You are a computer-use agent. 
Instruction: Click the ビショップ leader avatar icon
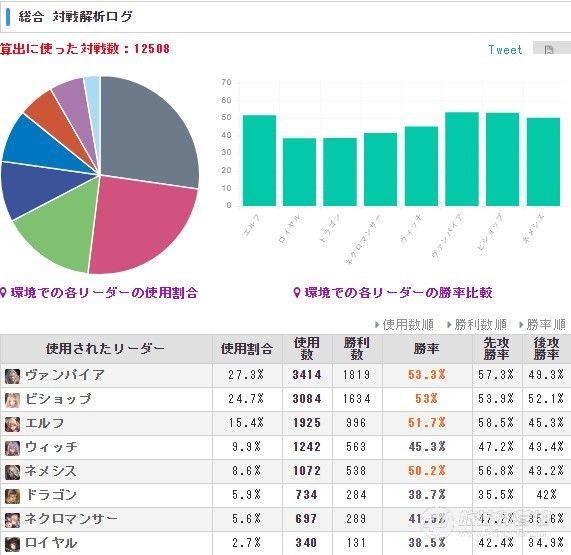(x=12, y=400)
